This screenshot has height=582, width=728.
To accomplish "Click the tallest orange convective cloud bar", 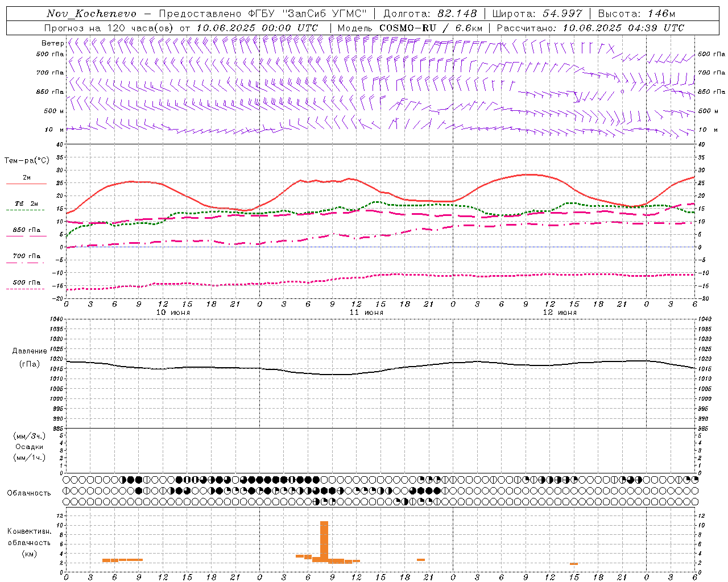I will [324, 542].
